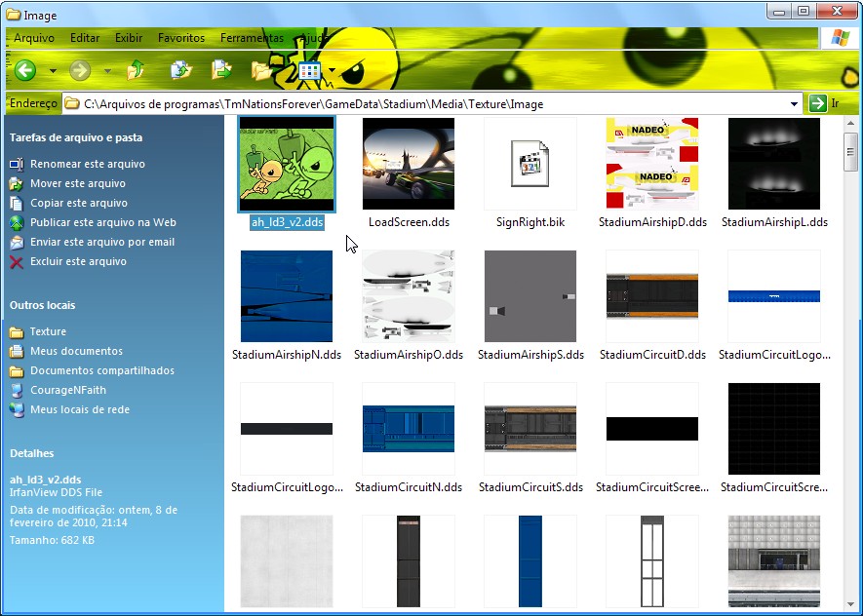Click Mover este arquivo task link
Screen dimensions: 863x616
(x=78, y=183)
